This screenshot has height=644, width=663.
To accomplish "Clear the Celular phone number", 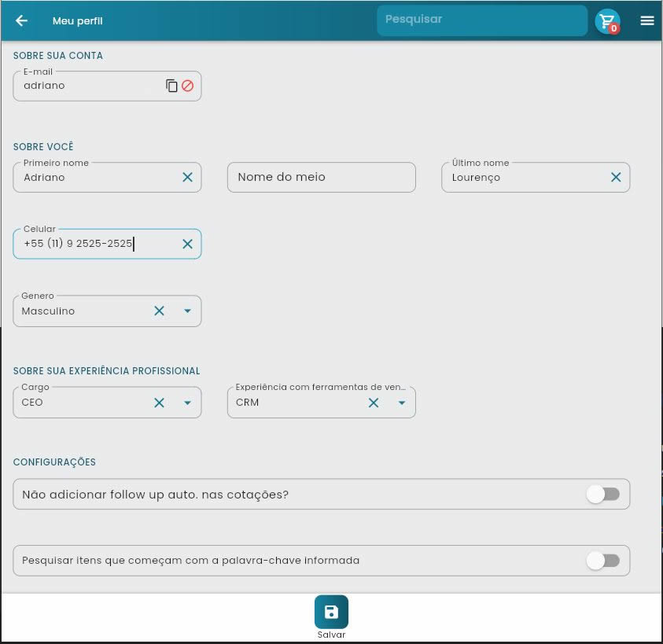I will [187, 245].
